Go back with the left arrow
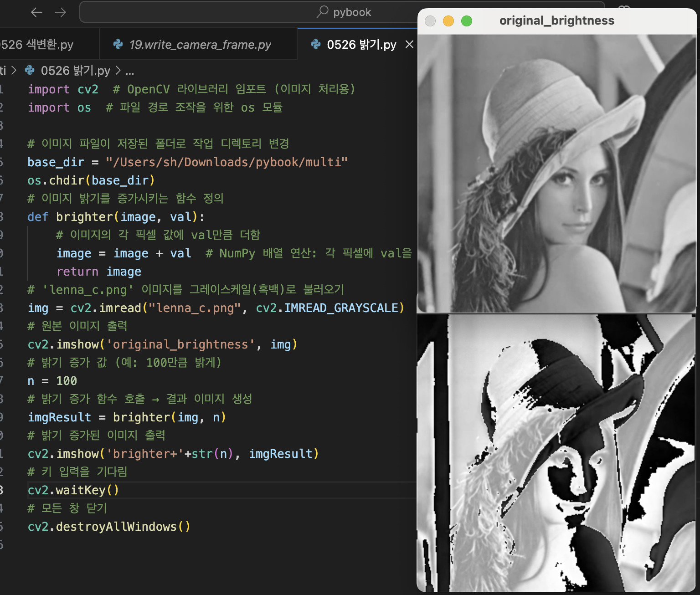The width and height of the screenshot is (700, 595). [36, 12]
